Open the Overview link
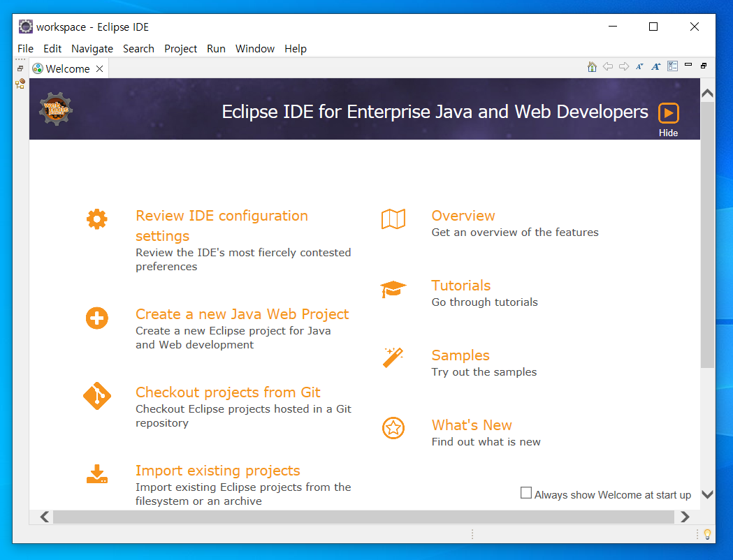733x560 pixels. click(x=463, y=215)
